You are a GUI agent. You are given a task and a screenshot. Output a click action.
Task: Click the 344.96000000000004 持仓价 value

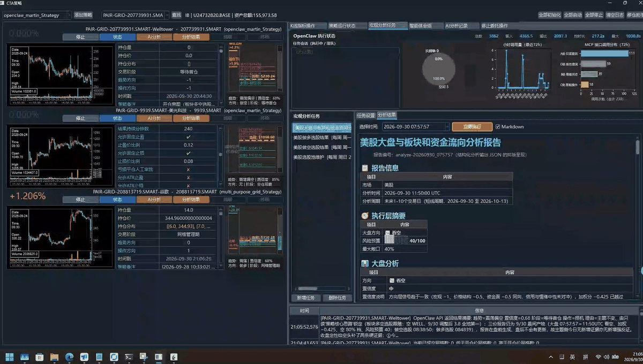pyautogui.click(x=189, y=218)
